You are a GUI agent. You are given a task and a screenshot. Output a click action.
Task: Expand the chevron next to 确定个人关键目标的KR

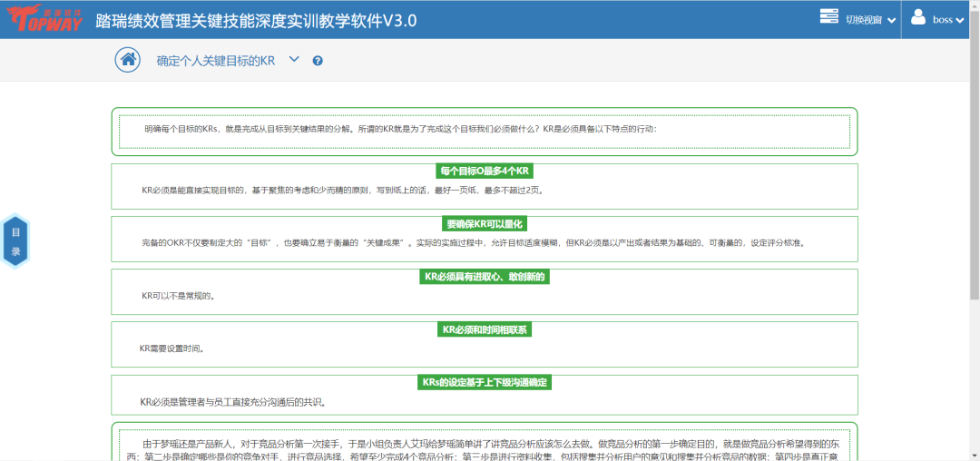tap(293, 60)
